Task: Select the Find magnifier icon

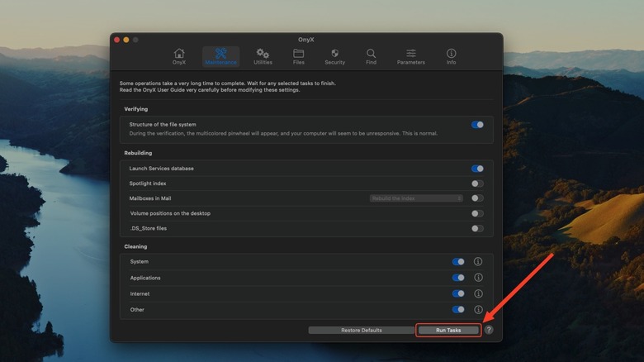Action: (371, 56)
